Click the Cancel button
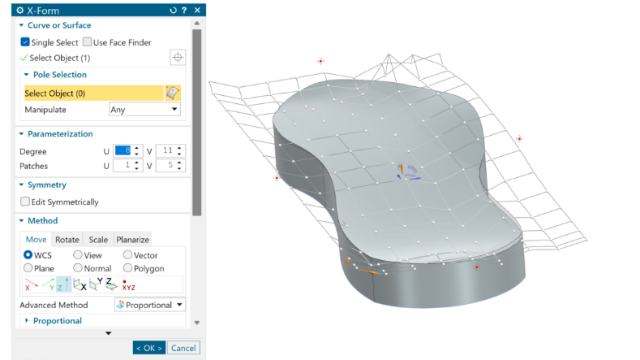 (x=183, y=348)
